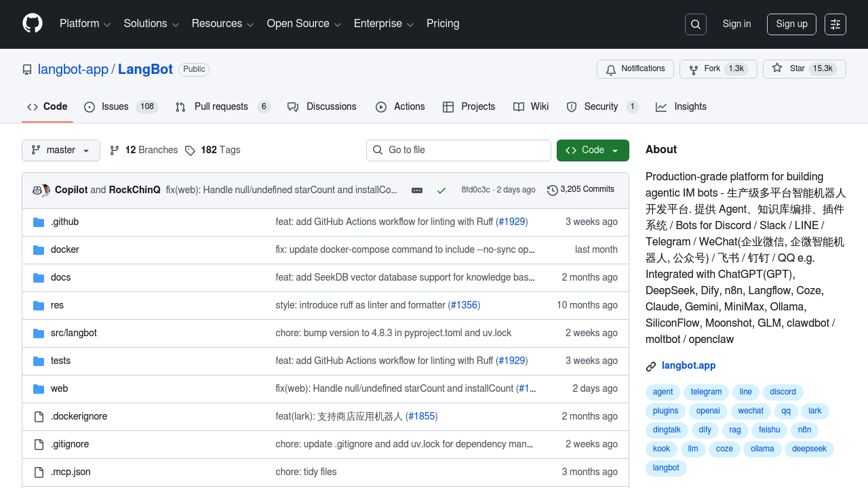Click the search magnifier icon
Viewport: 868px width, 488px height.
[696, 24]
